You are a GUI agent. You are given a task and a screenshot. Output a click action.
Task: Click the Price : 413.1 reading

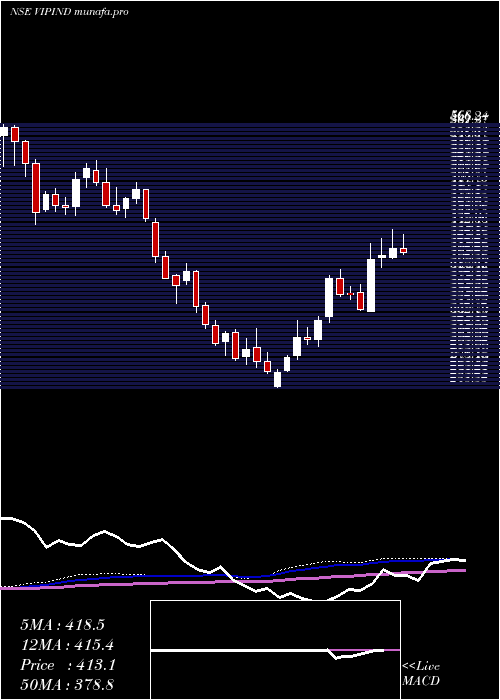68,665
